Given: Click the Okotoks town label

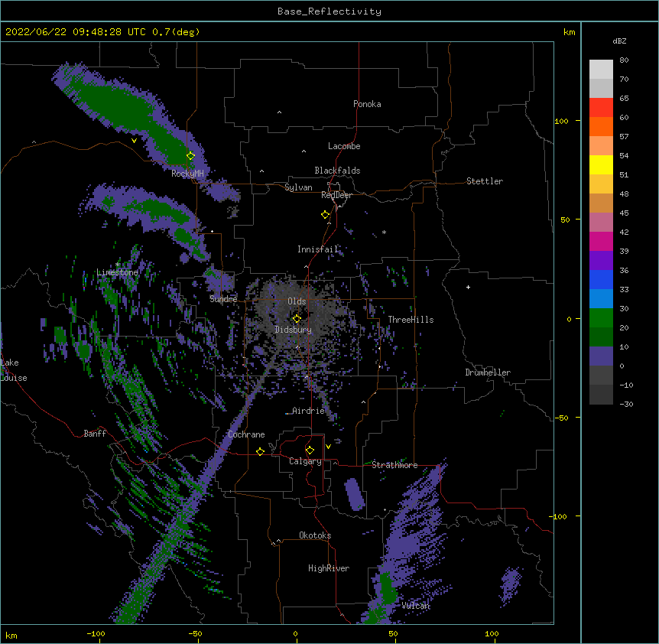Looking at the screenshot, I should (315, 535).
